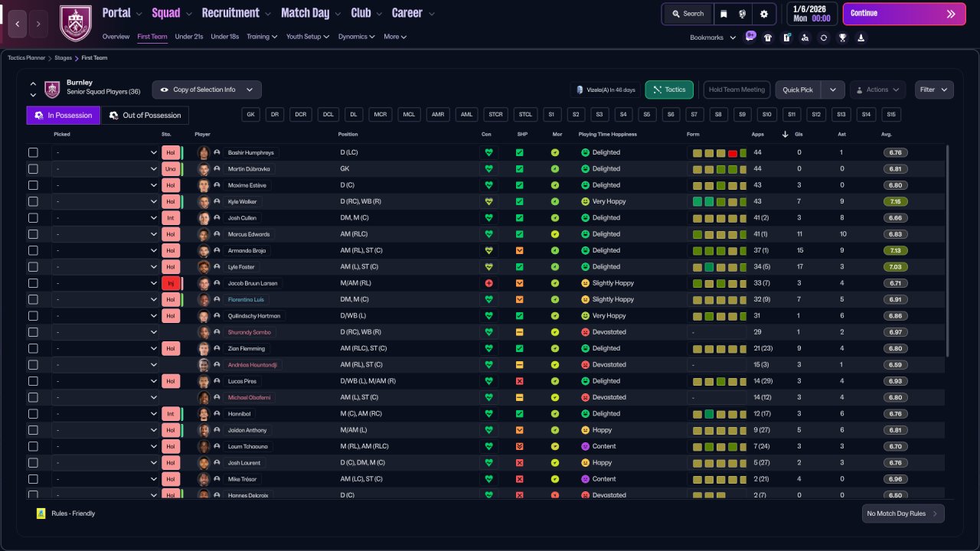Click the trophy shortcut icon

click(x=842, y=37)
